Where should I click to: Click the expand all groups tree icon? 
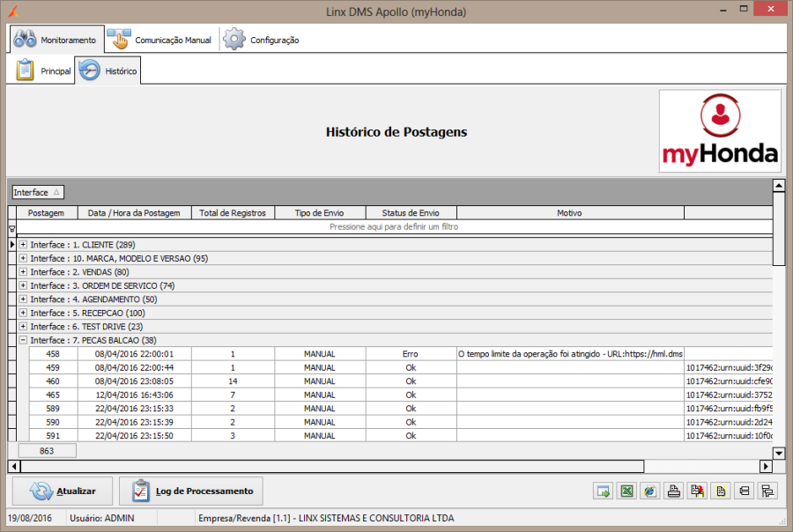pos(767,491)
